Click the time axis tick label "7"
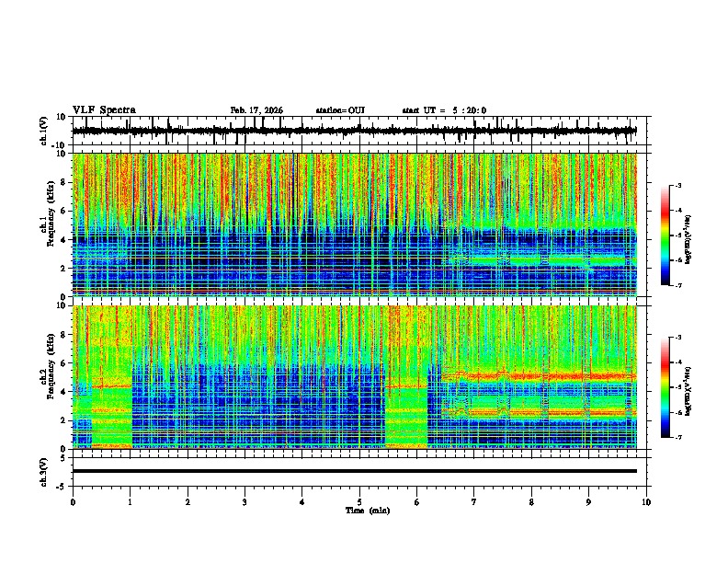Screen dimensions: 728x563 point(474,502)
